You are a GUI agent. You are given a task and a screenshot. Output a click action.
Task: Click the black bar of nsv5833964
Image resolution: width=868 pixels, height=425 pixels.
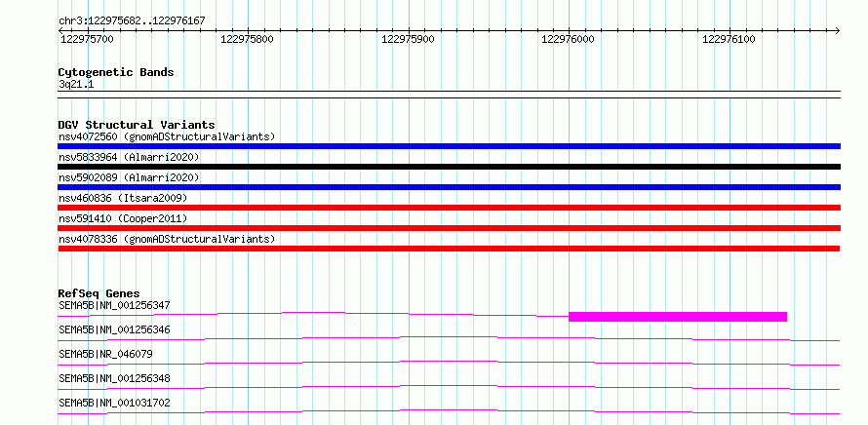click(x=449, y=167)
